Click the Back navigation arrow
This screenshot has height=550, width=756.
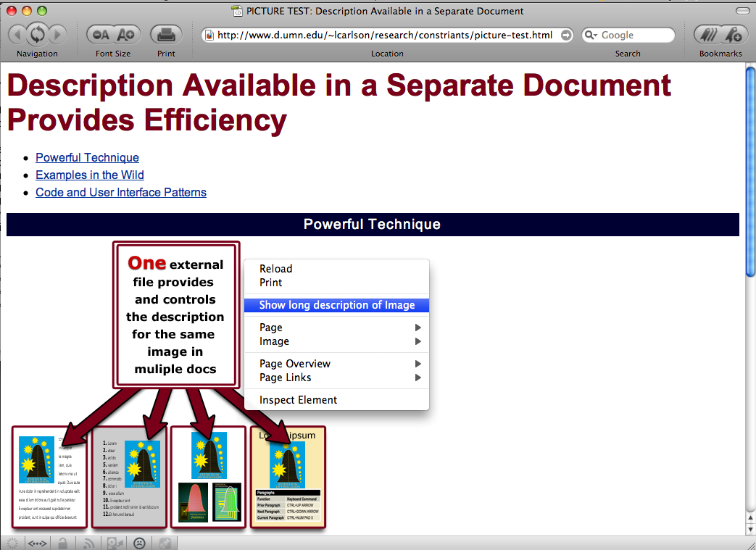pos(18,34)
